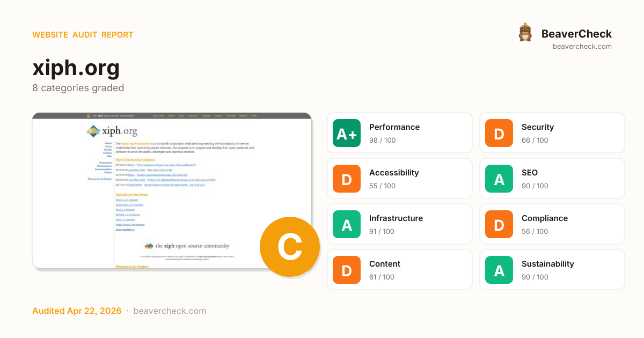Click the BeaverCheck brand name

click(576, 34)
